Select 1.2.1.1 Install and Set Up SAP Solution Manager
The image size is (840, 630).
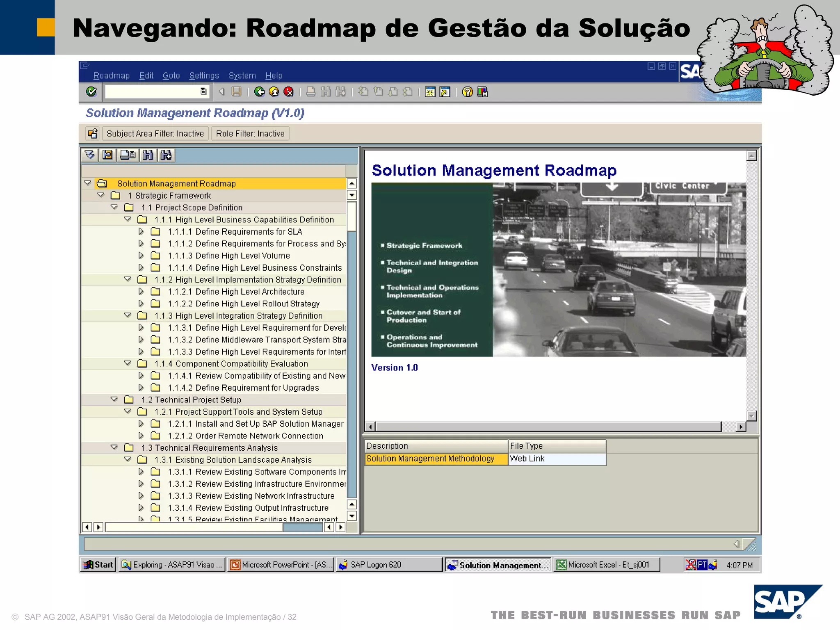(256, 424)
